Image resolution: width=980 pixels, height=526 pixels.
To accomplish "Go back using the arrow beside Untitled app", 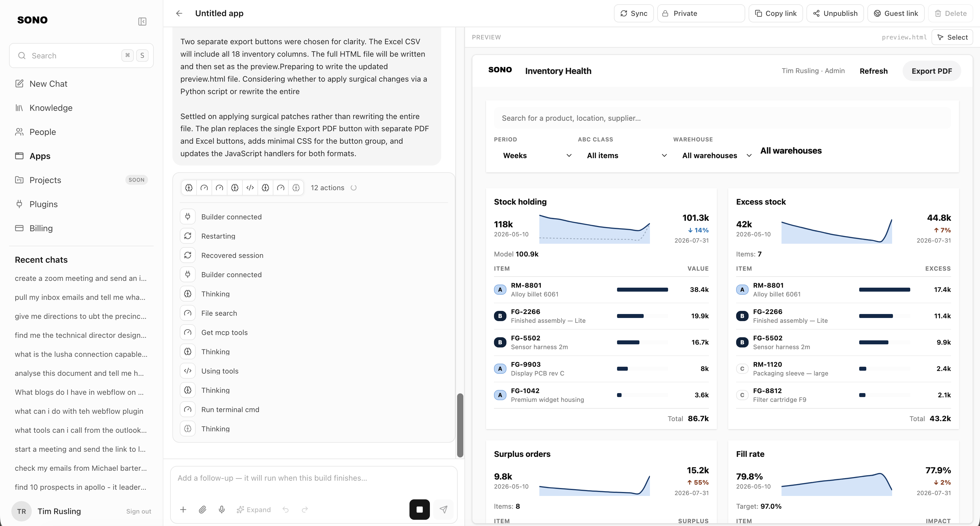I will [x=179, y=13].
